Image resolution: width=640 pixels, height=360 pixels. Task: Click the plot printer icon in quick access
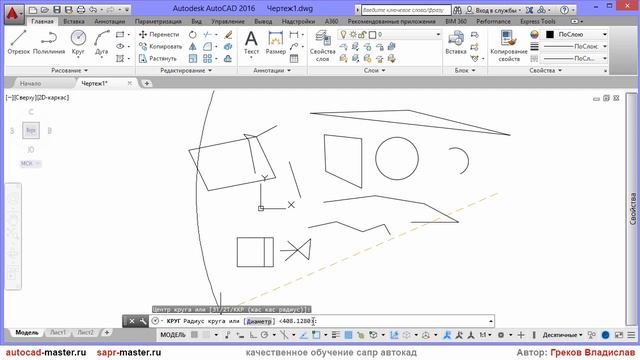81,9
